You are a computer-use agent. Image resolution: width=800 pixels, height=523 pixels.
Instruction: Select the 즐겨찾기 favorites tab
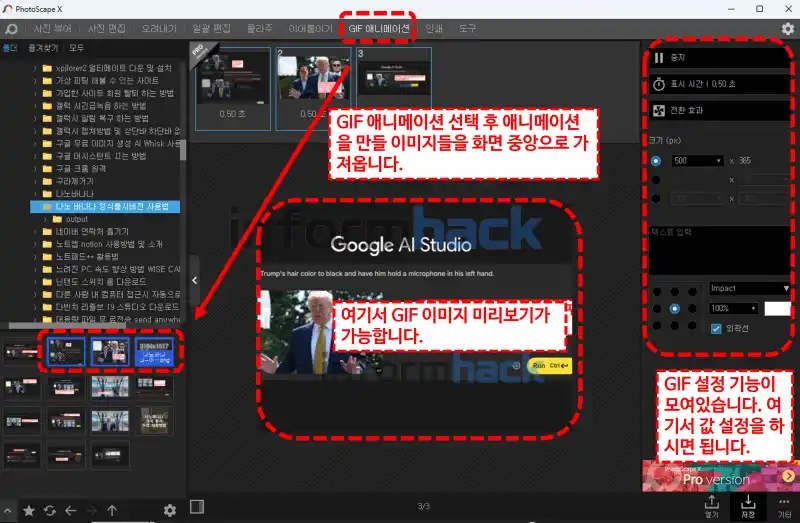point(43,48)
